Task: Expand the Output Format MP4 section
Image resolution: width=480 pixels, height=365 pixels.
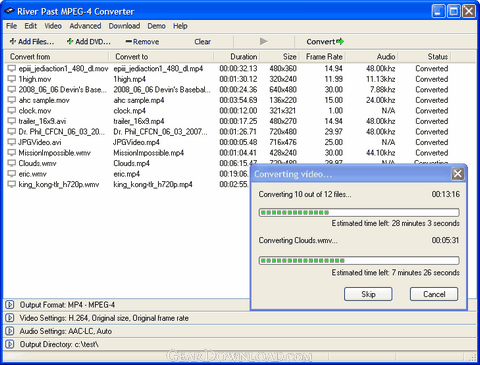Action: coord(10,305)
